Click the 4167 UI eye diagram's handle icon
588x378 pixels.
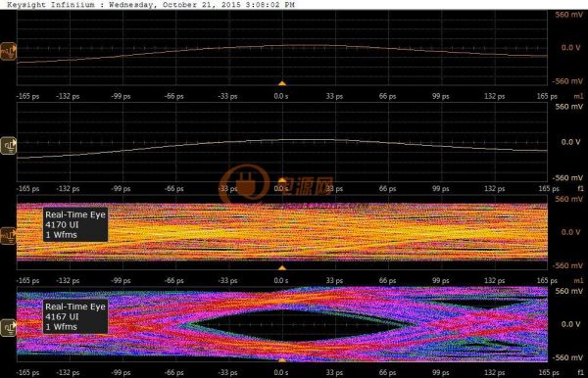[8, 328]
